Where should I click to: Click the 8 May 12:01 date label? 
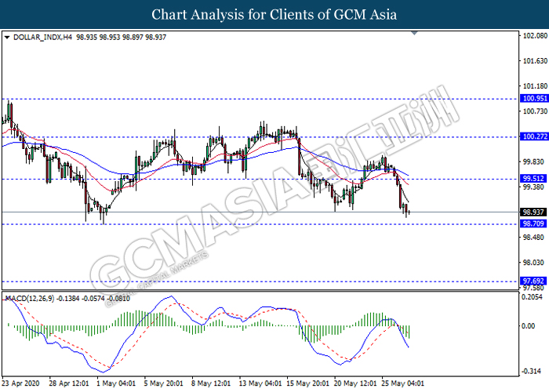[x=211, y=383]
